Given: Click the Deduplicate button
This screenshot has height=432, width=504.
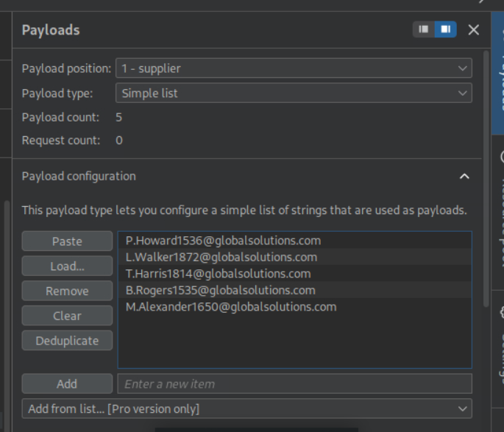Looking at the screenshot, I should [67, 341].
